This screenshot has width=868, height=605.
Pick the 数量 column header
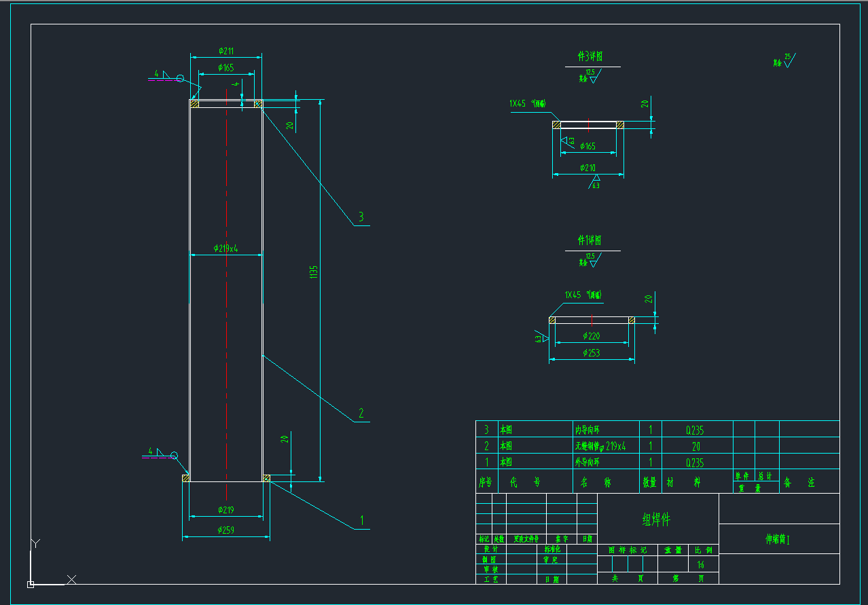[x=650, y=482]
